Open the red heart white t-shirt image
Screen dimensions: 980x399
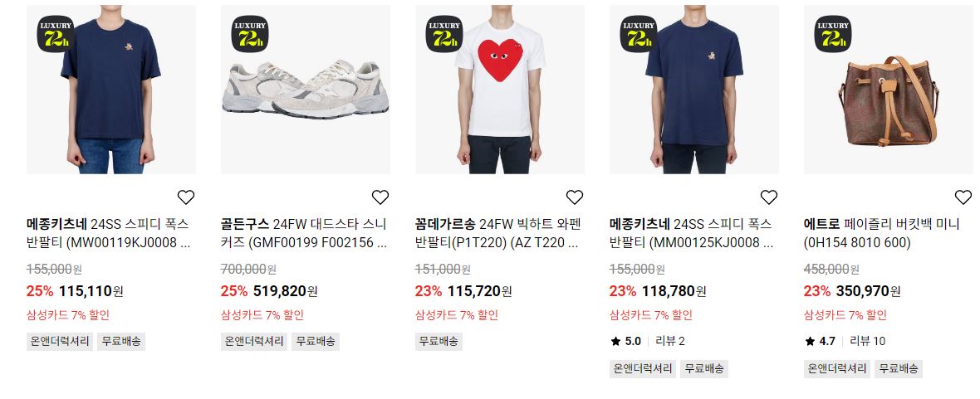tap(500, 90)
